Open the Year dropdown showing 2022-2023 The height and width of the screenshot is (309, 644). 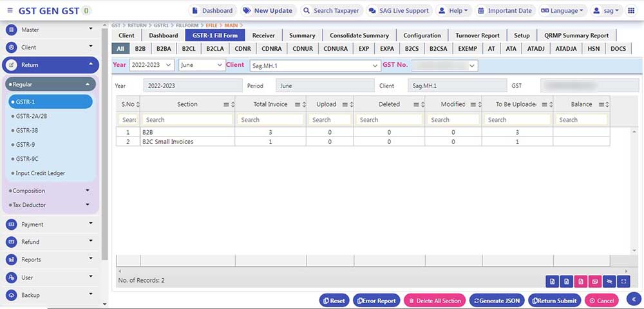pos(151,65)
